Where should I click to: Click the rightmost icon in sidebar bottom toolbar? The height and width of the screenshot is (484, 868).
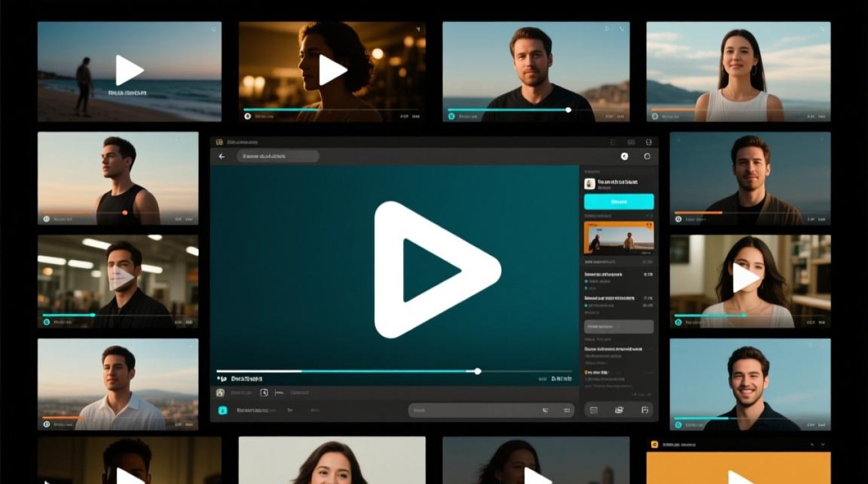click(x=644, y=410)
